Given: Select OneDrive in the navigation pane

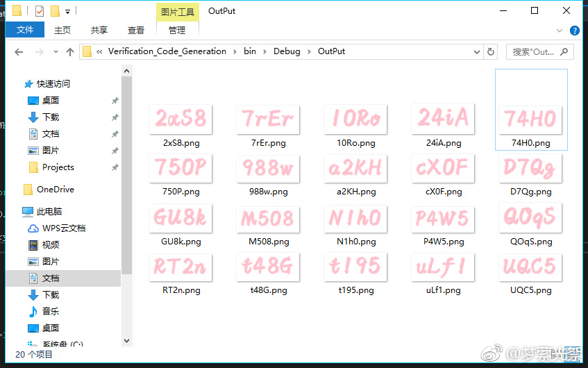Looking at the screenshot, I should (55, 190).
